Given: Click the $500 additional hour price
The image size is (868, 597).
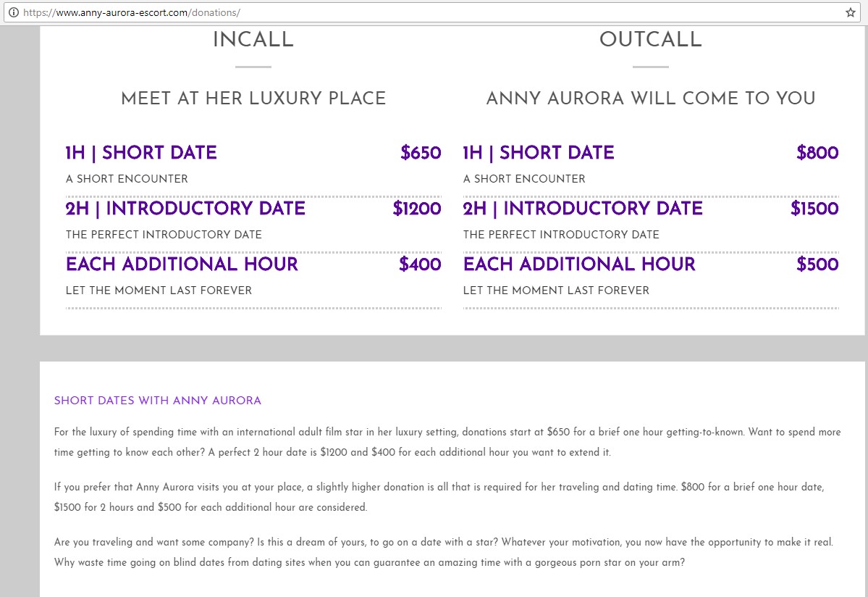Looking at the screenshot, I should pyautogui.click(x=817, y=264).
